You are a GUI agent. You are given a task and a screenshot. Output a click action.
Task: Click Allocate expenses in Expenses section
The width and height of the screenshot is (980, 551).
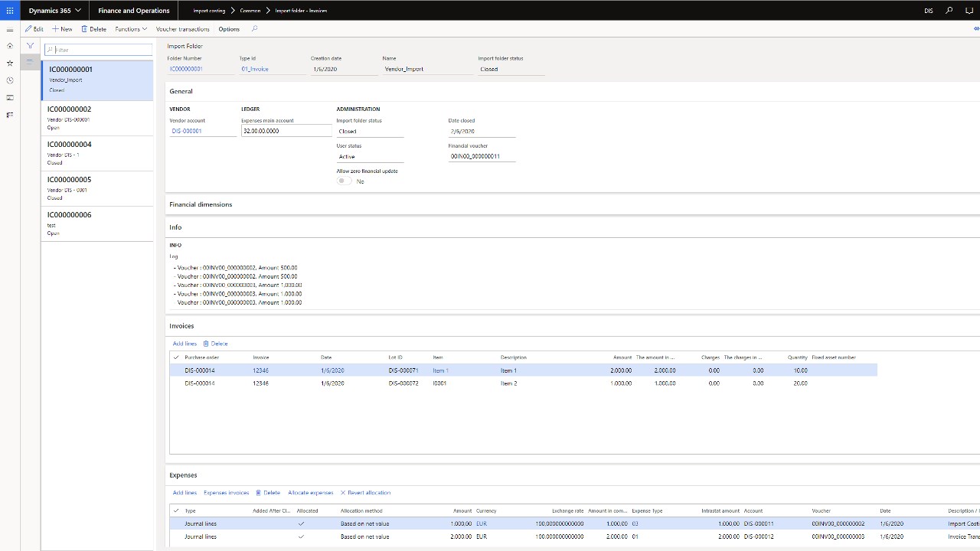[310, 493]
